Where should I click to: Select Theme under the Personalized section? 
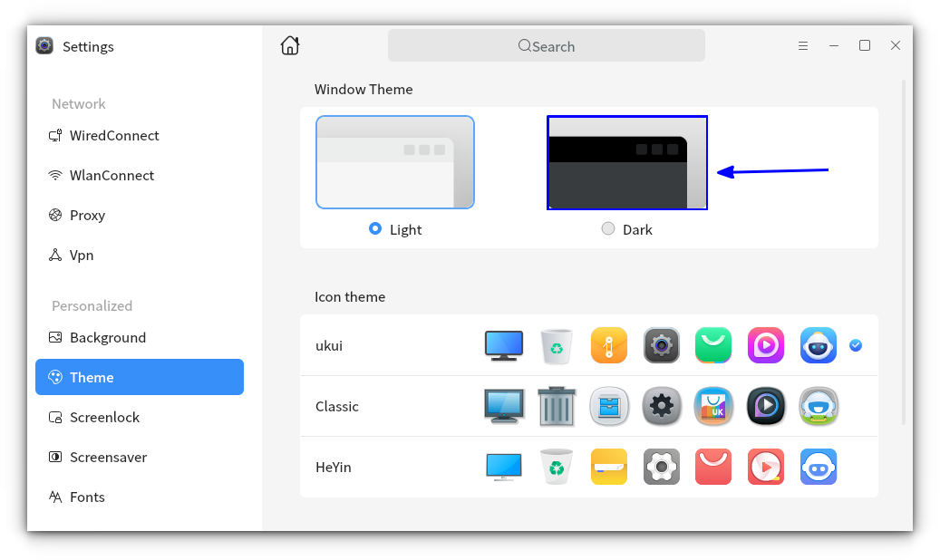(93, 377)
